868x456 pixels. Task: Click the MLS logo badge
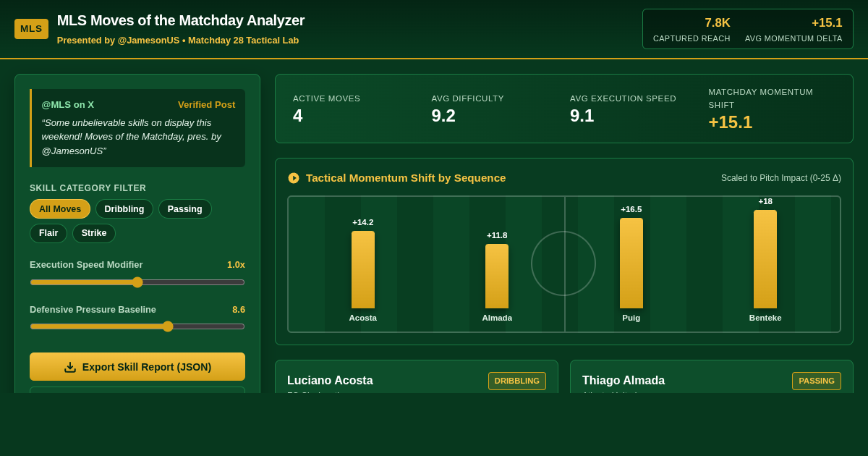[31, 29]
